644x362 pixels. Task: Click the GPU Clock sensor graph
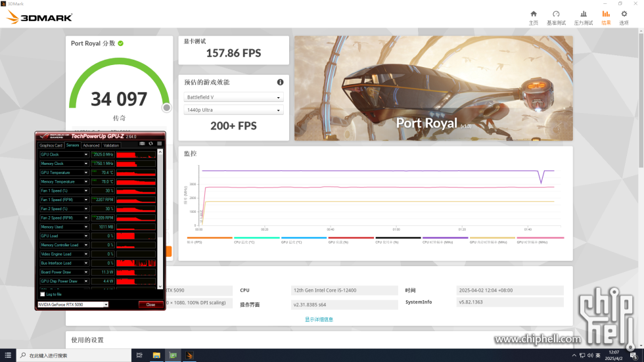click(x=136, y=154)
